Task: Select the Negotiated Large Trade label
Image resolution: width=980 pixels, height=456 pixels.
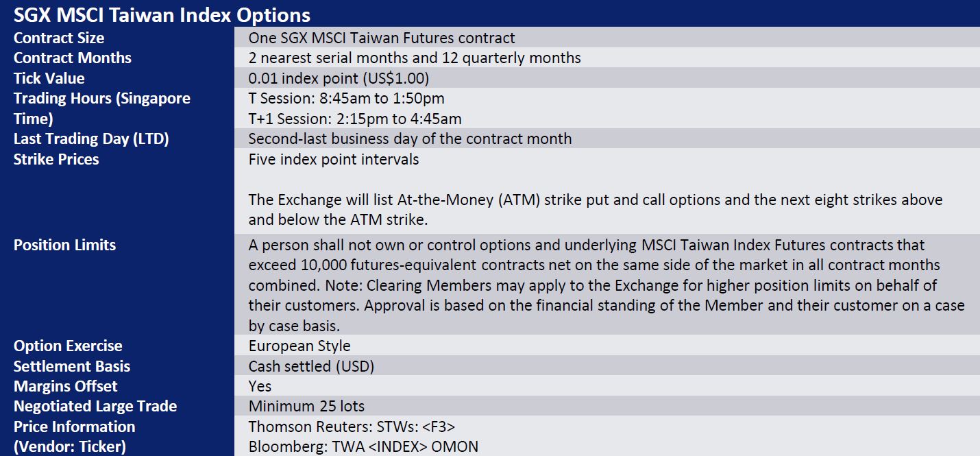Action: pyautogui.click(x=95, y=407)
